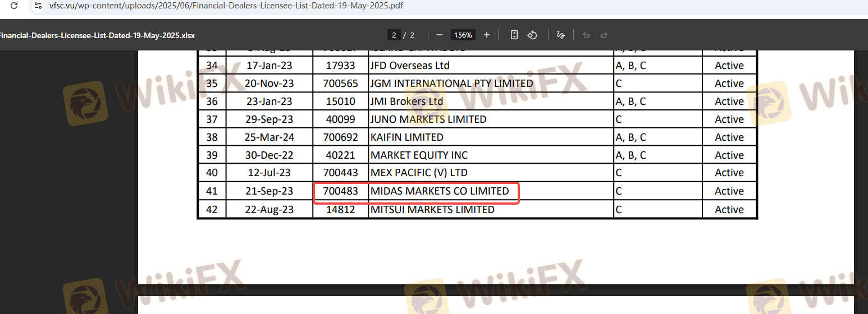The height and width of the screenshot is (314, 868).
Task: Click the JFD Overseas Ltd row name
Action: tap(410, 66)
